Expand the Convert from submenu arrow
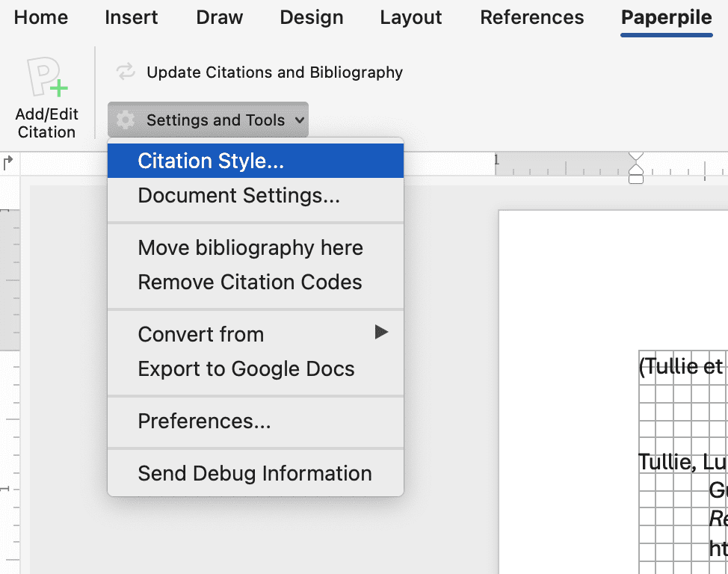728x574 pixels. click(x=381, y=333)
